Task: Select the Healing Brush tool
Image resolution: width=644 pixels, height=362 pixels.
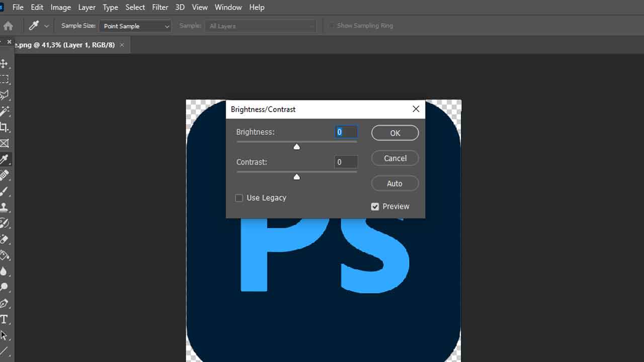Action: [4, 175]
